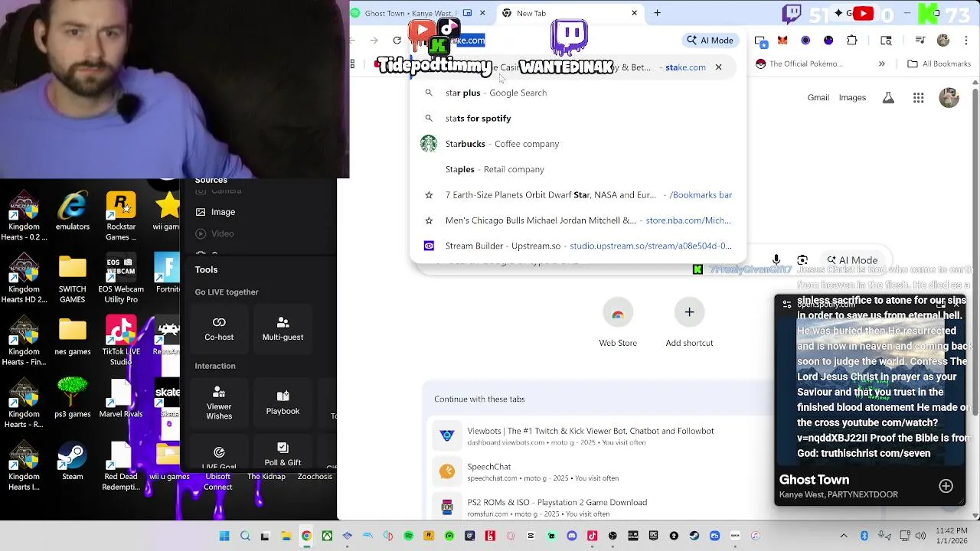Click the Google Lens camera search icon

[x=802, y=260]
